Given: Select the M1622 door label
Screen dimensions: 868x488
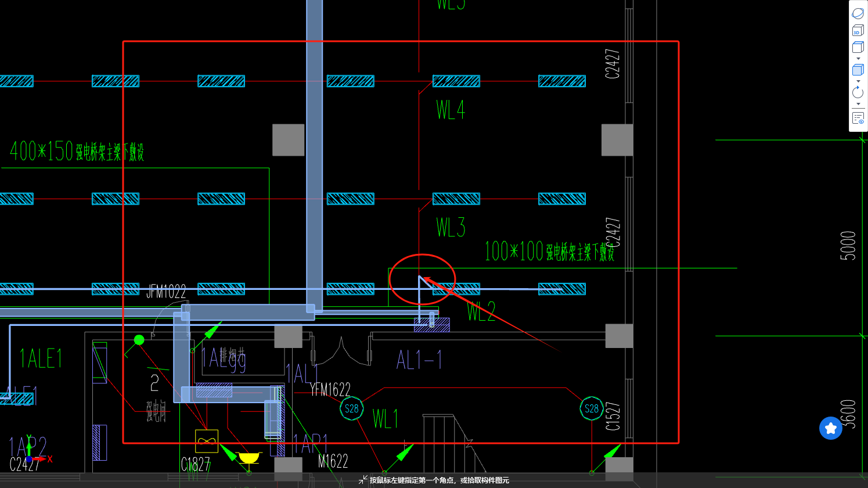Looking at the screenshot, I should (333, 461).
